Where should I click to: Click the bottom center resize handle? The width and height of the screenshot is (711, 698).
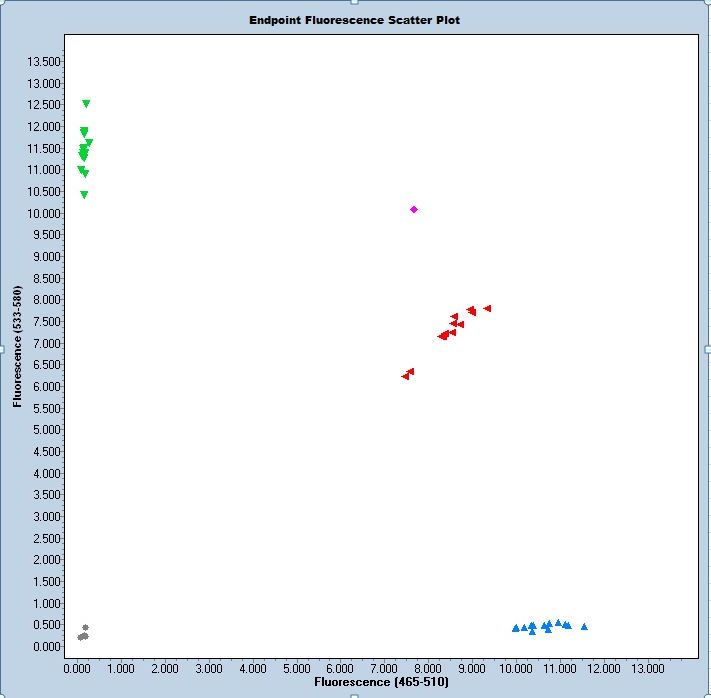[x=355, y=695]
